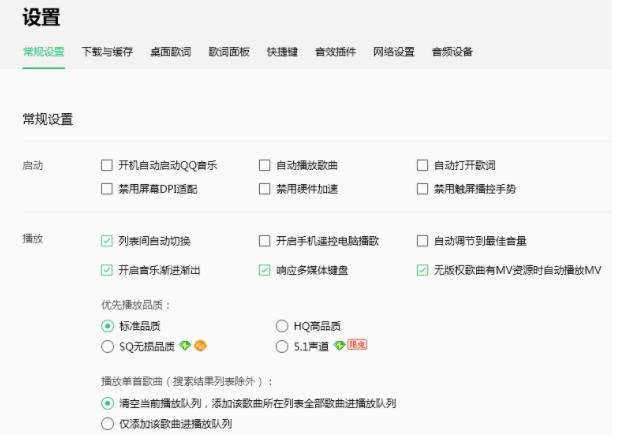
Task: Disable 响应多媒体键盘 checkbox
Action: pos(265,270)
